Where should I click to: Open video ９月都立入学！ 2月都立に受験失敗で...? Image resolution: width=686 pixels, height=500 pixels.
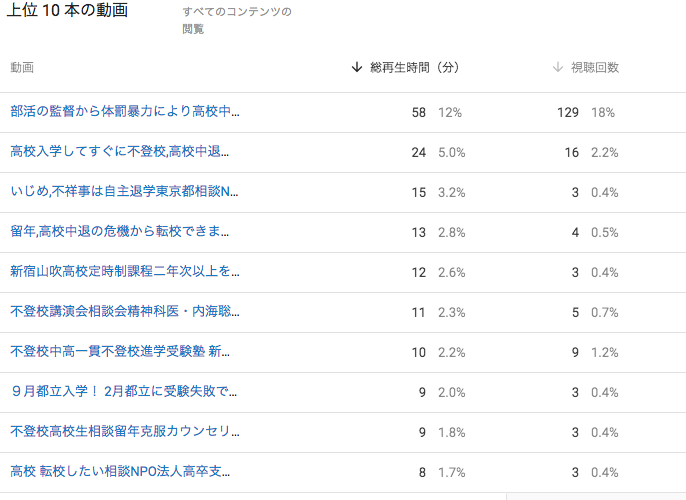pyautogui.click(x=125, y=392)
